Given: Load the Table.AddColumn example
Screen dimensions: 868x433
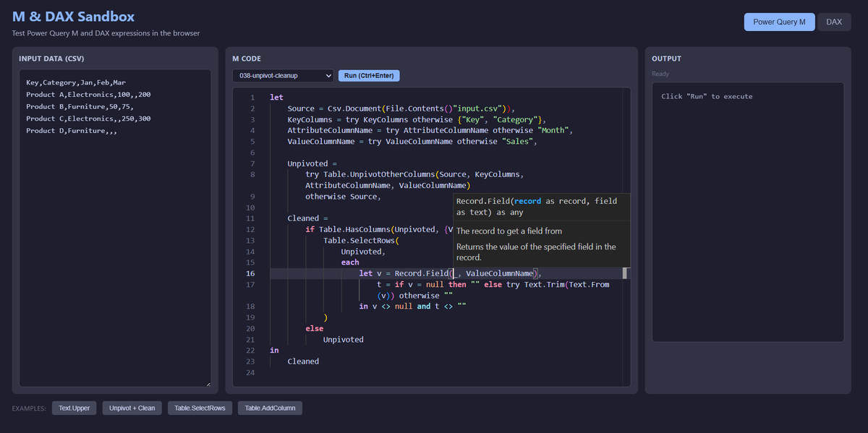Looking at the screenshot, I should point(271,408).
